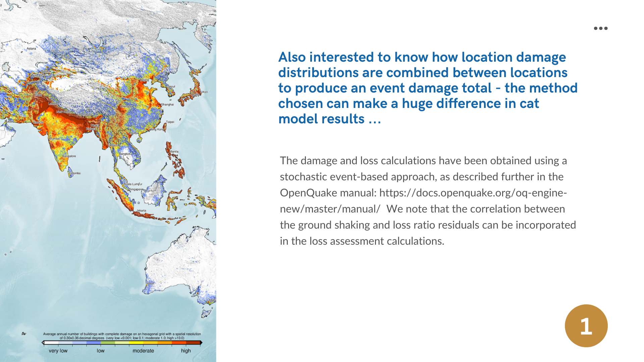Click the gold slide number 1 badge
The height and width of the screenshot is (362, 644).
[586, 326]
